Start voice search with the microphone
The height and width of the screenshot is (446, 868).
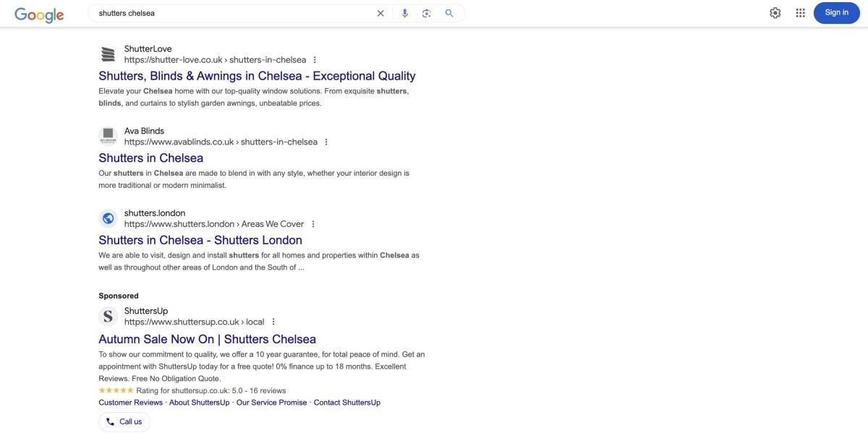[404, 13]
